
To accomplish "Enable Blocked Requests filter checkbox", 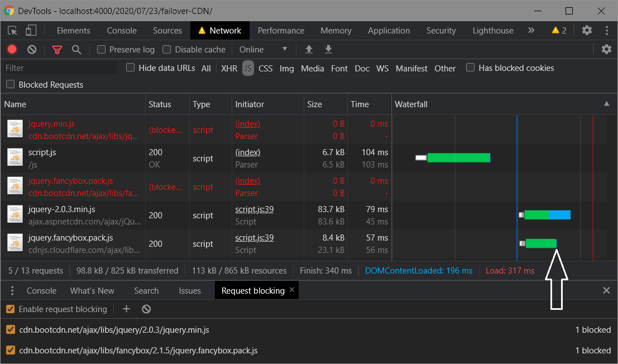I will point(10,84).
